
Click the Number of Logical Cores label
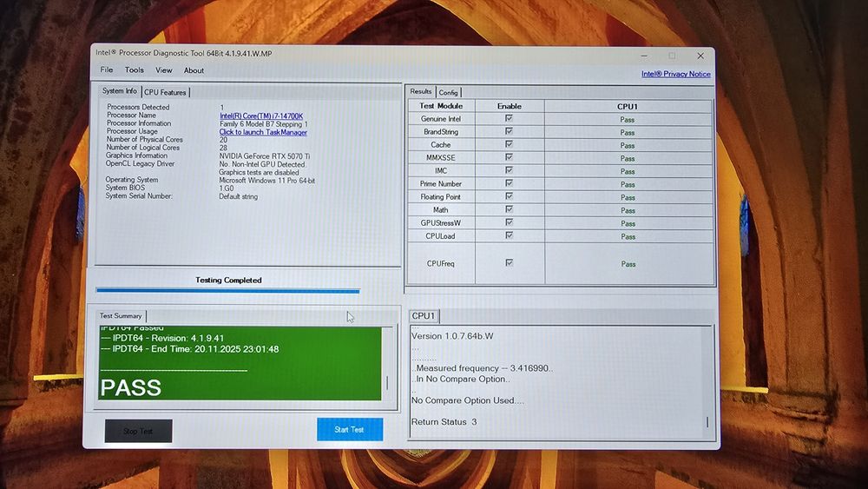(143, 148)
